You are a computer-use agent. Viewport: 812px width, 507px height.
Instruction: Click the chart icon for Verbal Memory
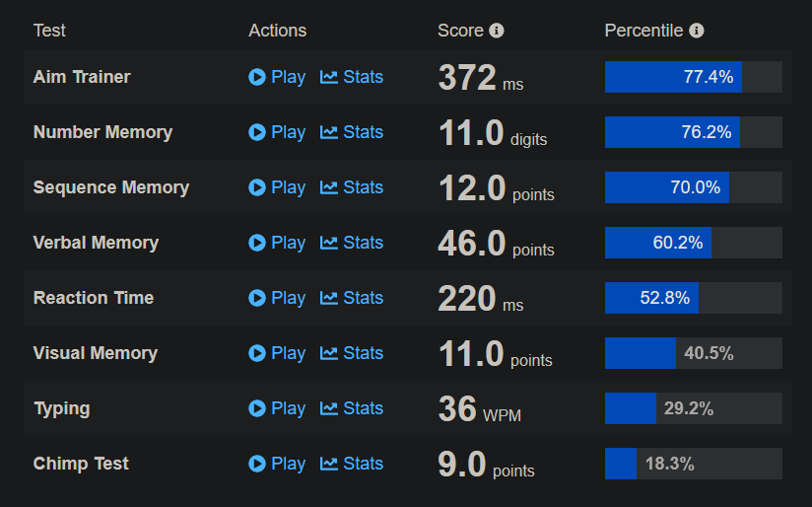[x=329, y=243]
